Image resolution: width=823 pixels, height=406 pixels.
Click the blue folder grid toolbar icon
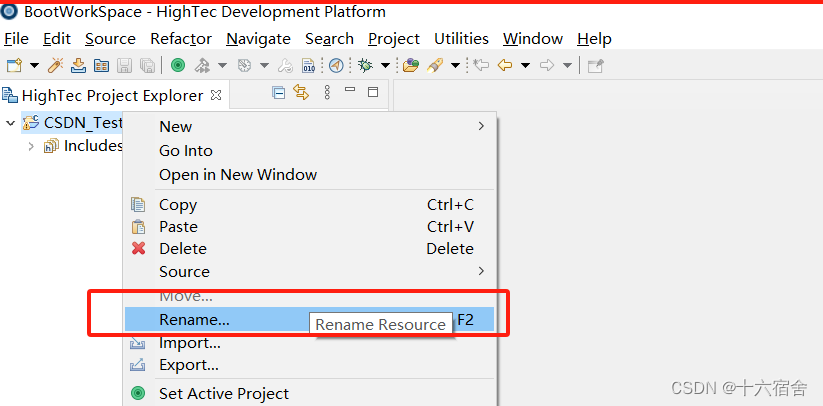pos(101,66)
